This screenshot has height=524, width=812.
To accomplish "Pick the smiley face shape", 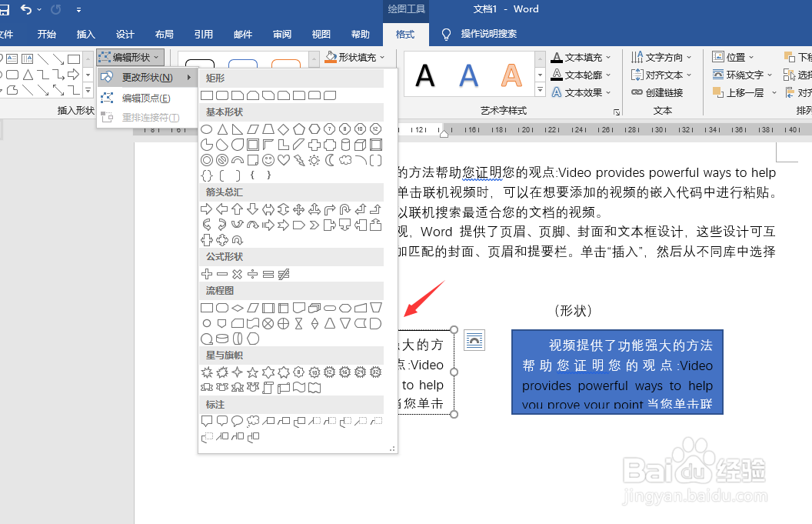I will point(268,160).
